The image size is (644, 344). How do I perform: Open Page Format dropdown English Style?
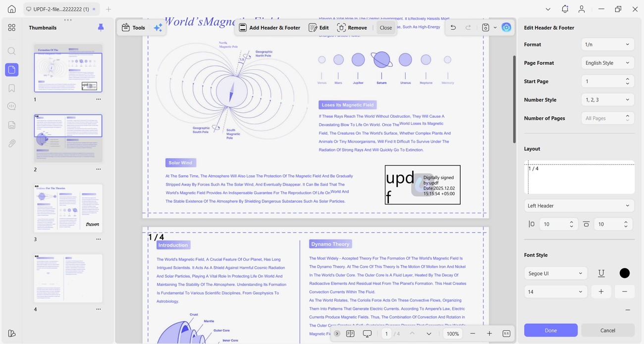[607, 63]
